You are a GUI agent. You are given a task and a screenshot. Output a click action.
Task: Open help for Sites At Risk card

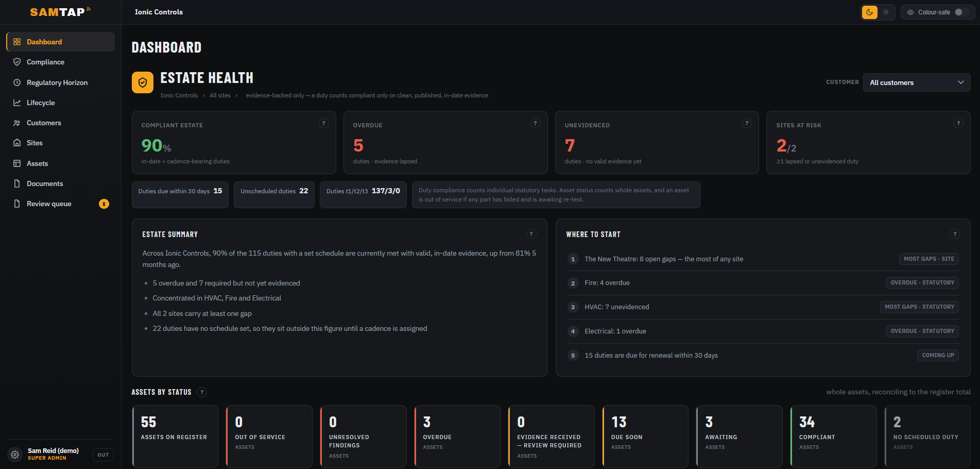pyautogui.click(x=958, y=123)
